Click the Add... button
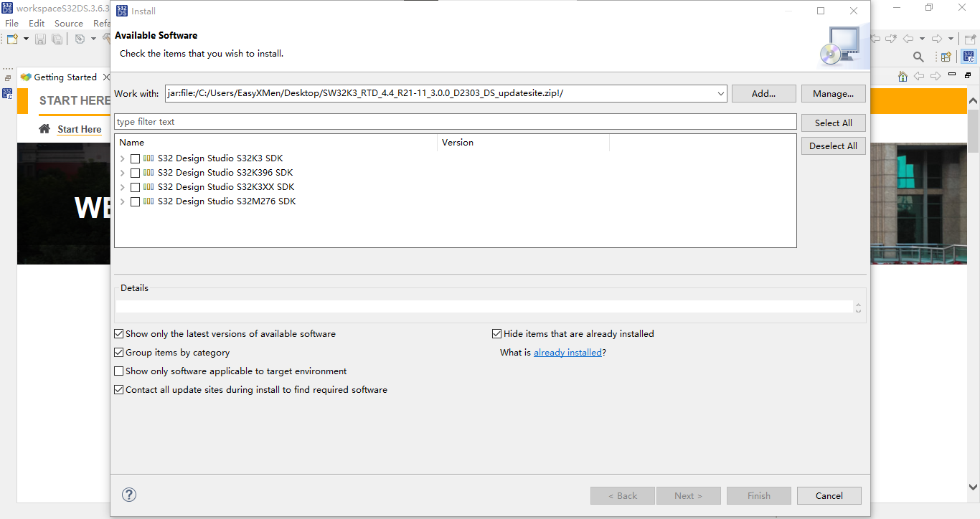 (764, 94)
